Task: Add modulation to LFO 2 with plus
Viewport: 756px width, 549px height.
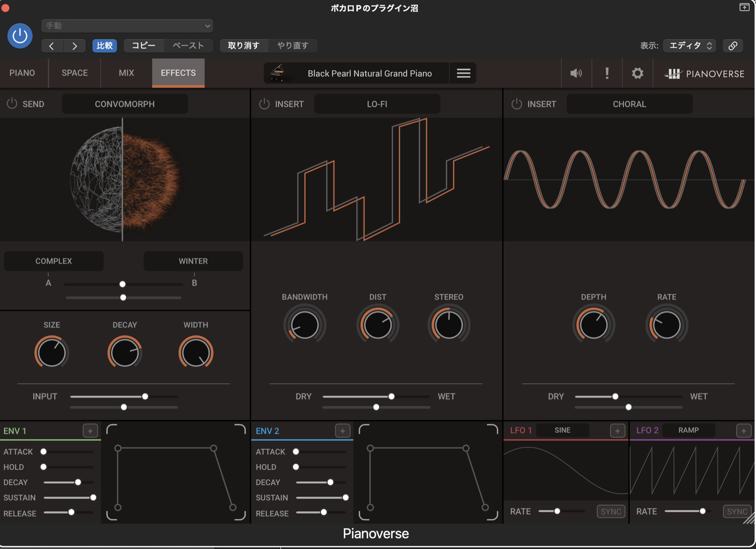Action: coord(744,431)
